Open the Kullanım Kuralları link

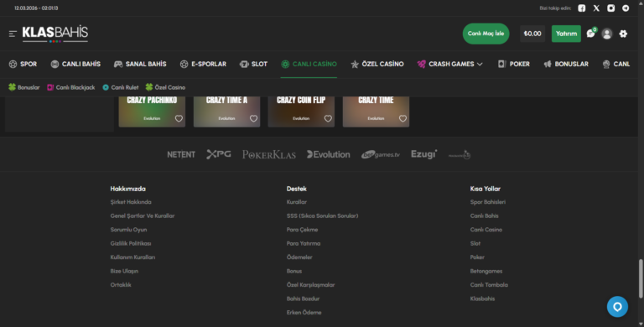pyautogui.click(x=132, y=257)
